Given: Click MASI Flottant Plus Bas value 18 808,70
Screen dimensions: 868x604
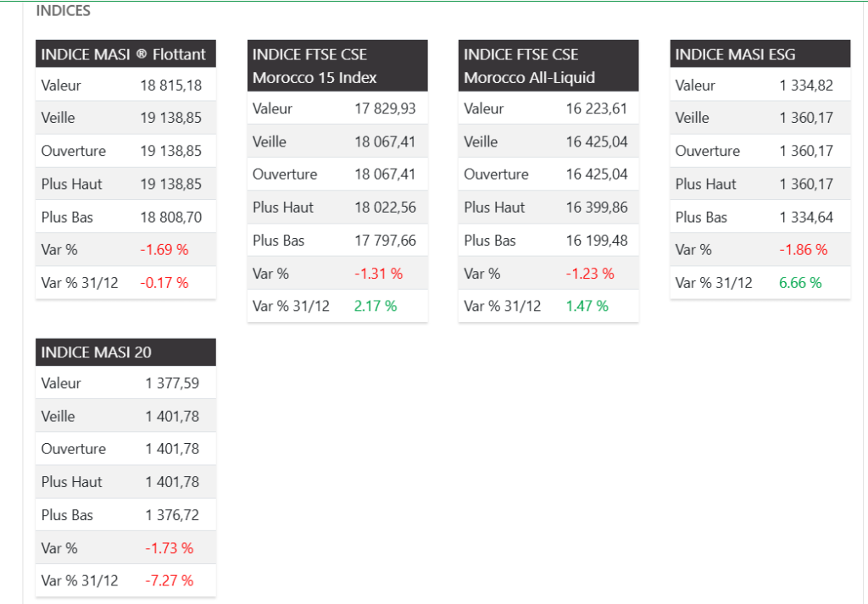Looking at the screenshot, I should 171,218.
